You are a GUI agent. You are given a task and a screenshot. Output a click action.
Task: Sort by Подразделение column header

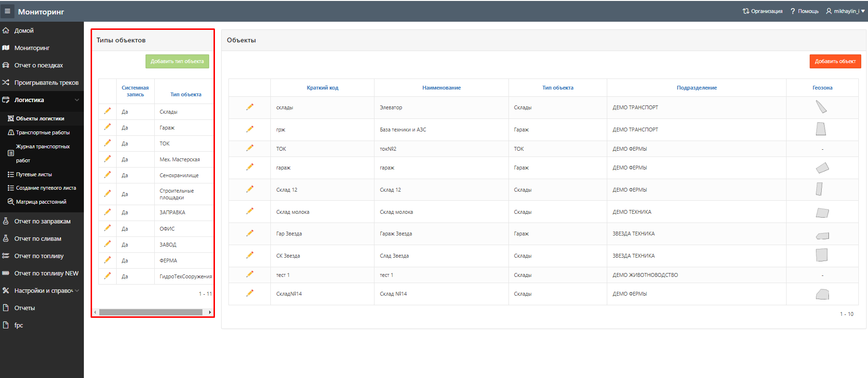coord(696,88)
